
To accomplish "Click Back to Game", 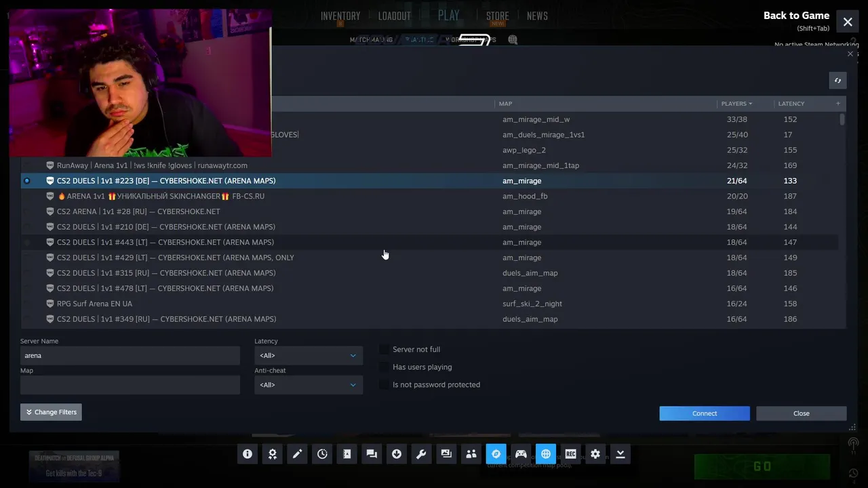I will pos(796,16).
